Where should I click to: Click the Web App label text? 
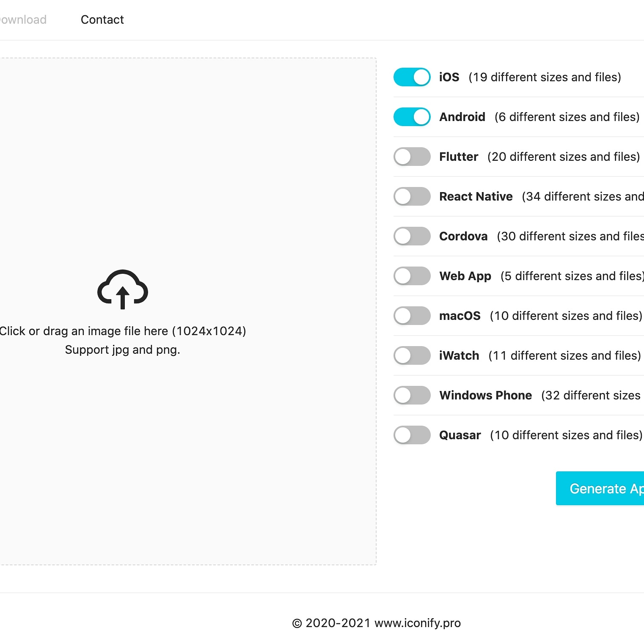[465, 276]
